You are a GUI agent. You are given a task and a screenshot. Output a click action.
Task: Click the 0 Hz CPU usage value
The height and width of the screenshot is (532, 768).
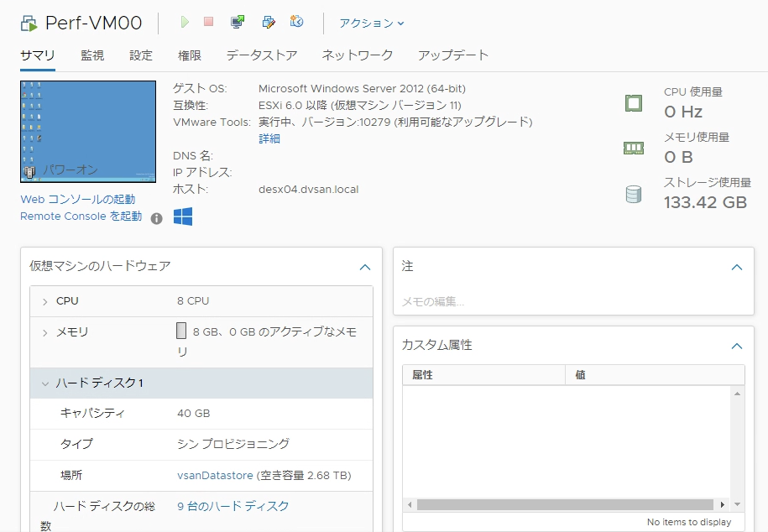click(683, 112)
